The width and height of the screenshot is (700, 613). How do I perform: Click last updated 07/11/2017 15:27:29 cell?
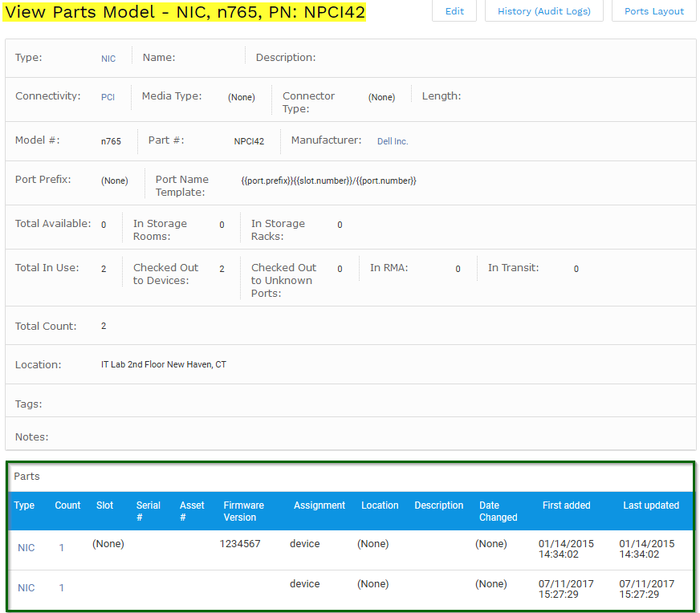[x=646, y=589]
